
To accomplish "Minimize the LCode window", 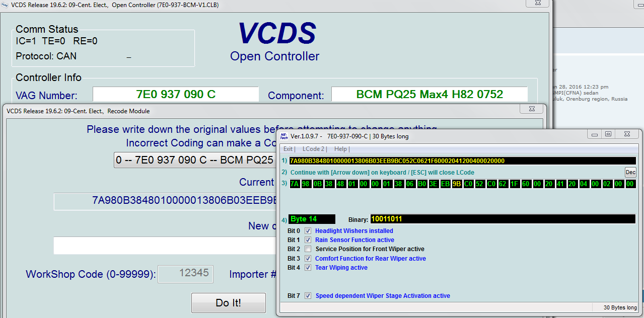I will (x=595, y=134).
